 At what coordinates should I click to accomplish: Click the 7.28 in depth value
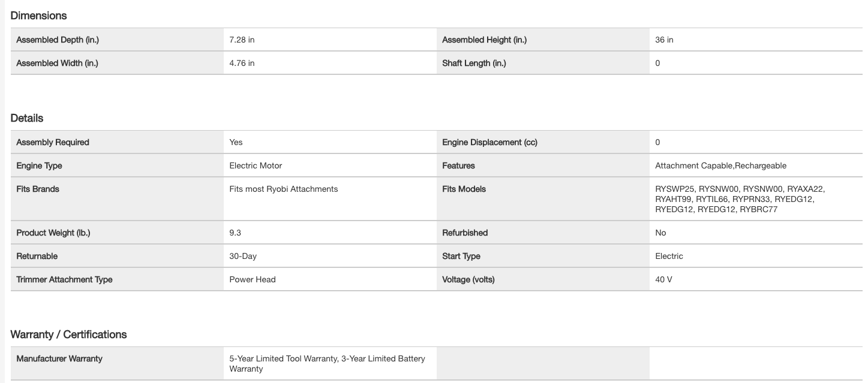(x=242, y=40)
